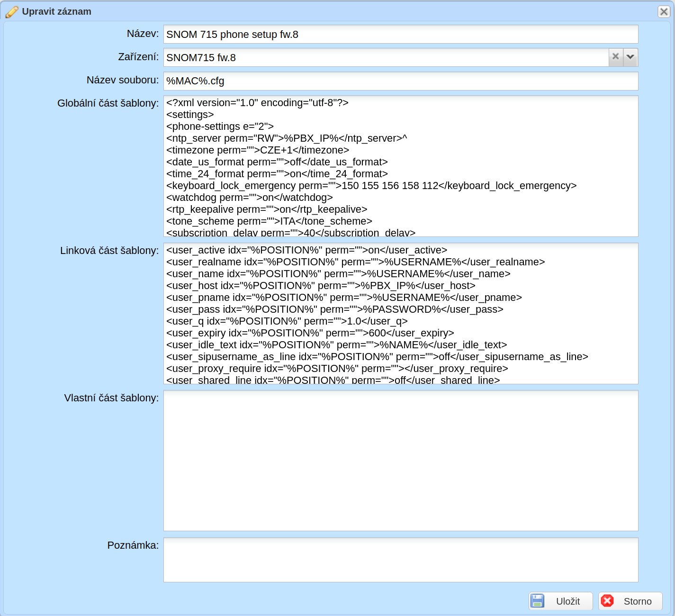
Task: Click the user_active line in line template
Action: click(306, 250)
